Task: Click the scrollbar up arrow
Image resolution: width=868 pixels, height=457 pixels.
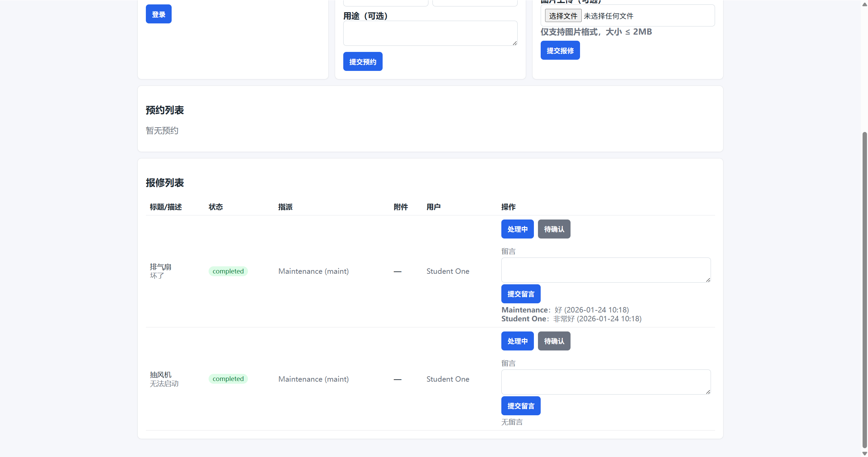Action: tap(864, 4)
